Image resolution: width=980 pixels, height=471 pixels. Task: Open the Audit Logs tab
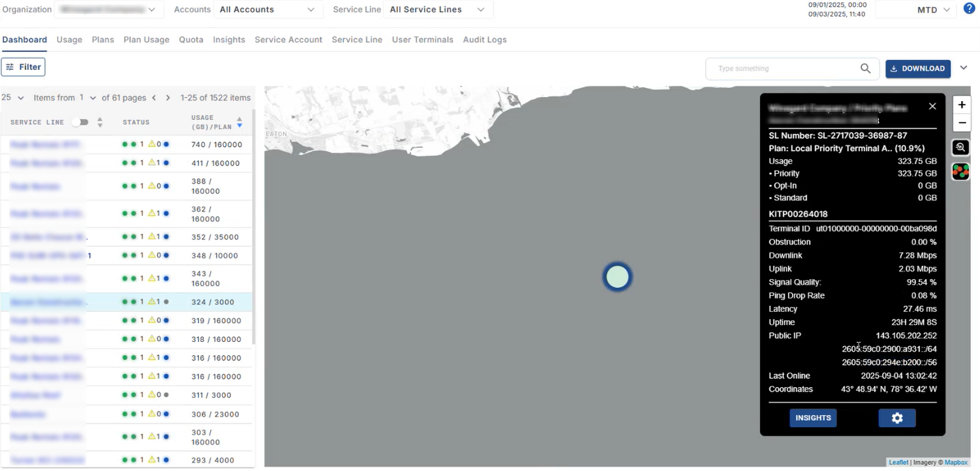[x=484, y=40]
